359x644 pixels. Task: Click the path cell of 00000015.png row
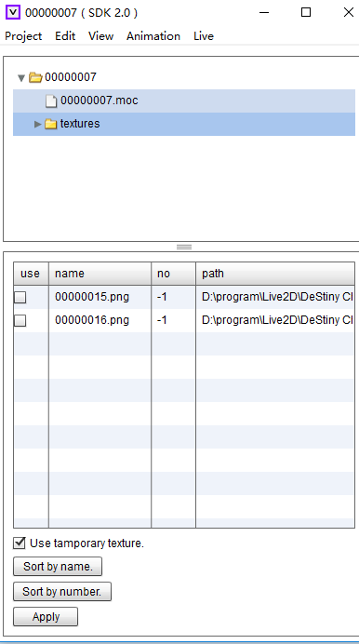[x=275, y=297]
